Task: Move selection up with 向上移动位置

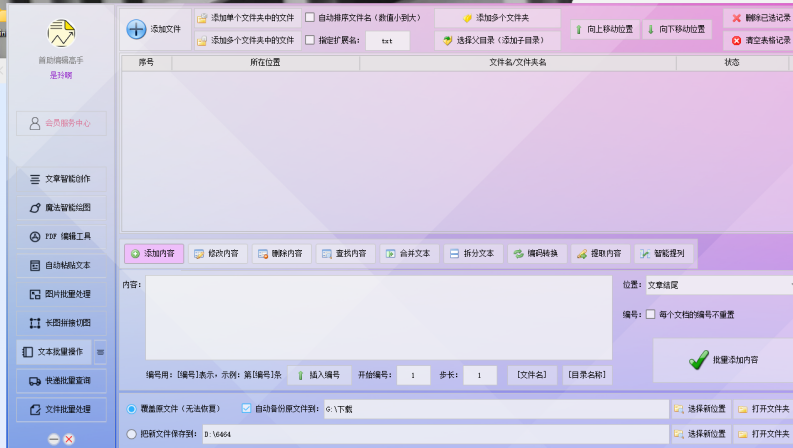Action: click(x=605, y=29)
